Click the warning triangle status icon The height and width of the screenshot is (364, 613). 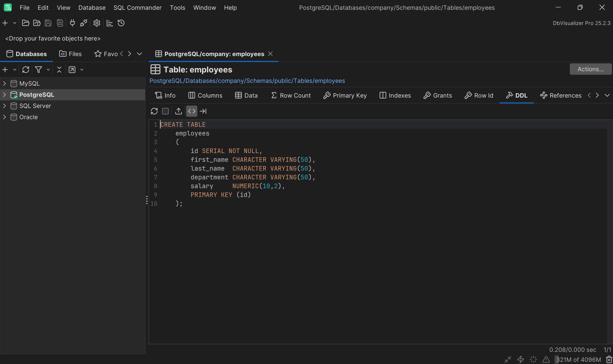546,360
